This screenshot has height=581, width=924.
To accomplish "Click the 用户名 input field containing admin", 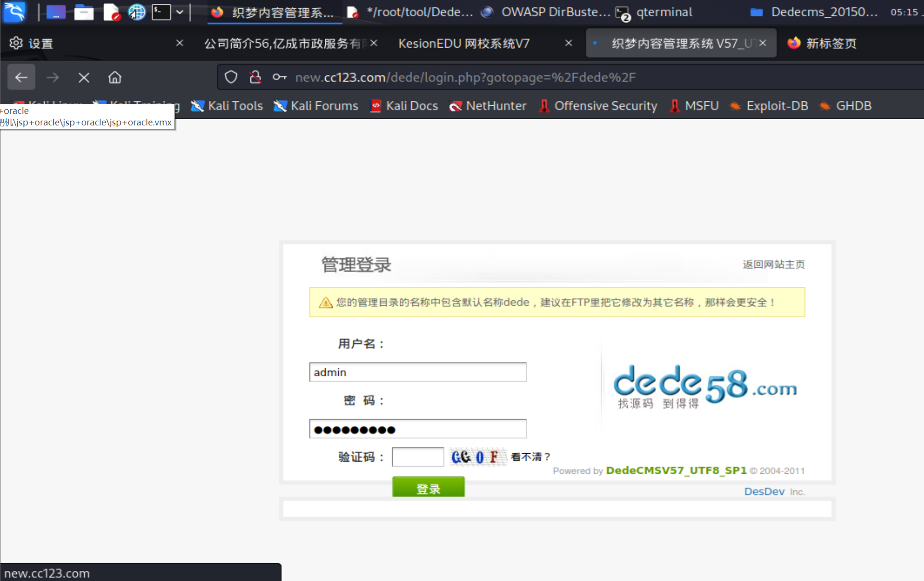I will (x=418, y=372).
